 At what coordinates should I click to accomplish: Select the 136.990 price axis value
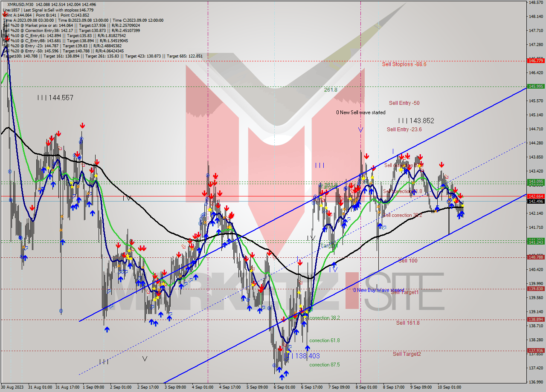click(536, 382)
